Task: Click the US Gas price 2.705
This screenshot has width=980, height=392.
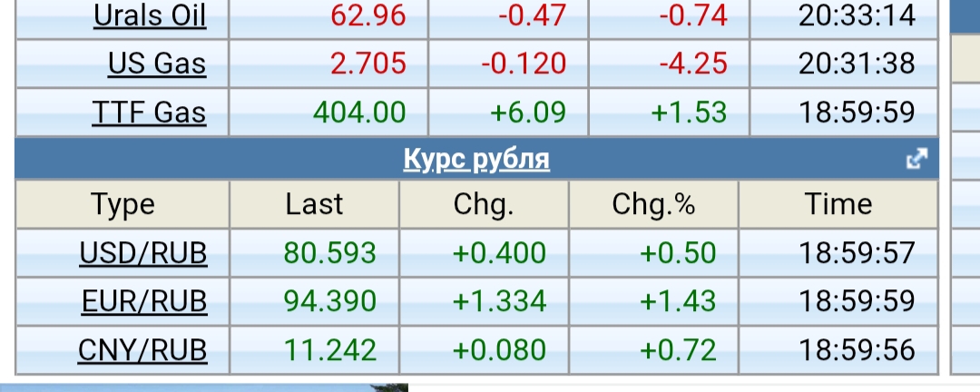Action: click(x=367, y=64)
